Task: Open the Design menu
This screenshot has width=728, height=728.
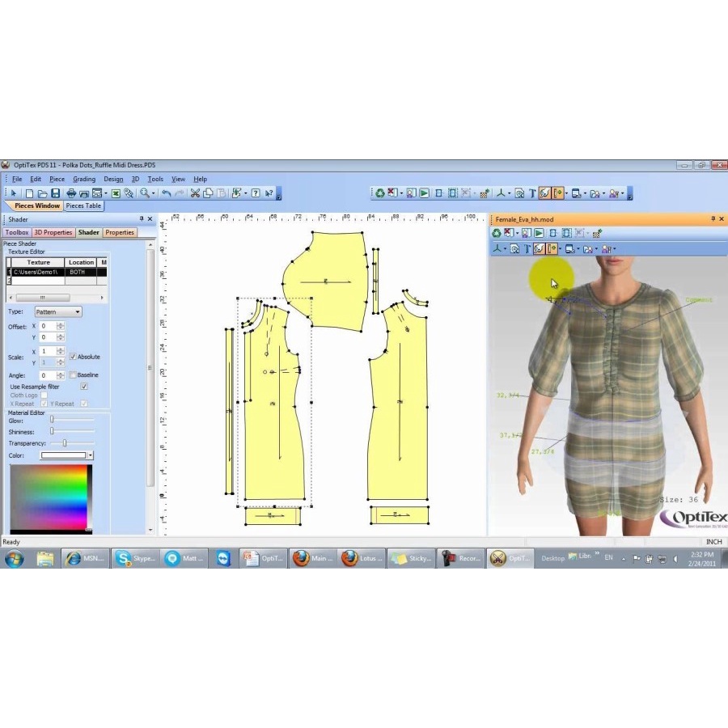Action: [113, 179]
